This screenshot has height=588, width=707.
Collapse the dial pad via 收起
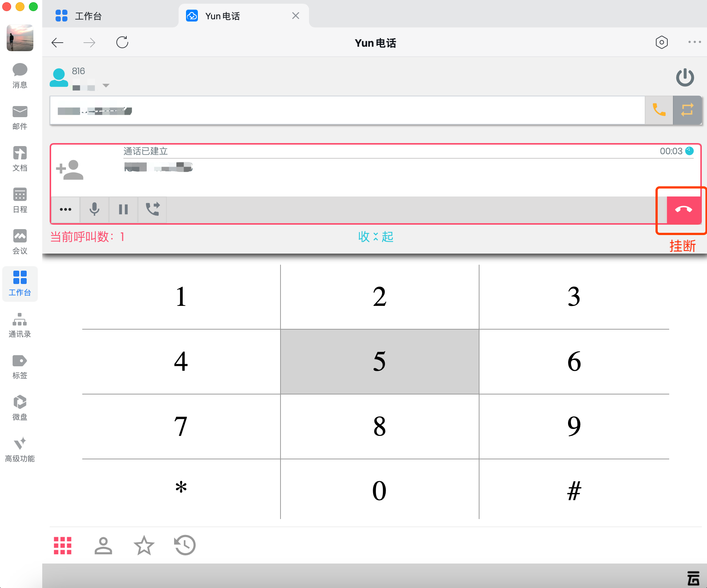coord(376,237)
